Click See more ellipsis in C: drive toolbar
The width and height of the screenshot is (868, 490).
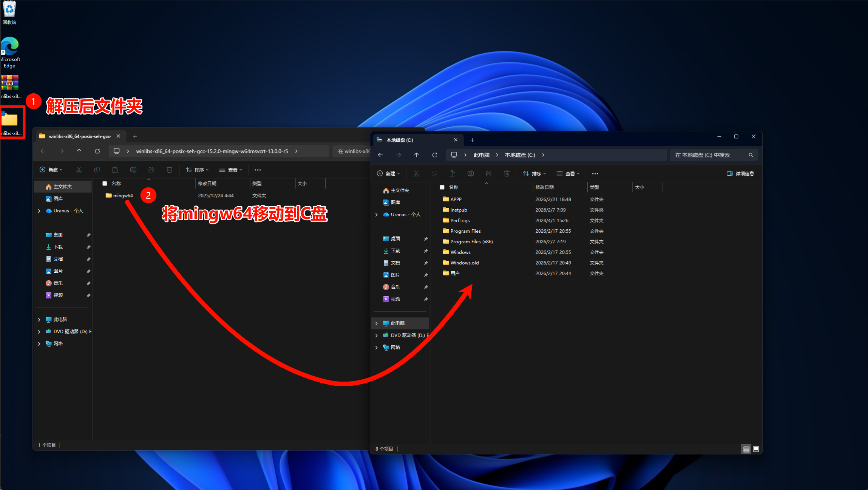click(x=595, y=173)
